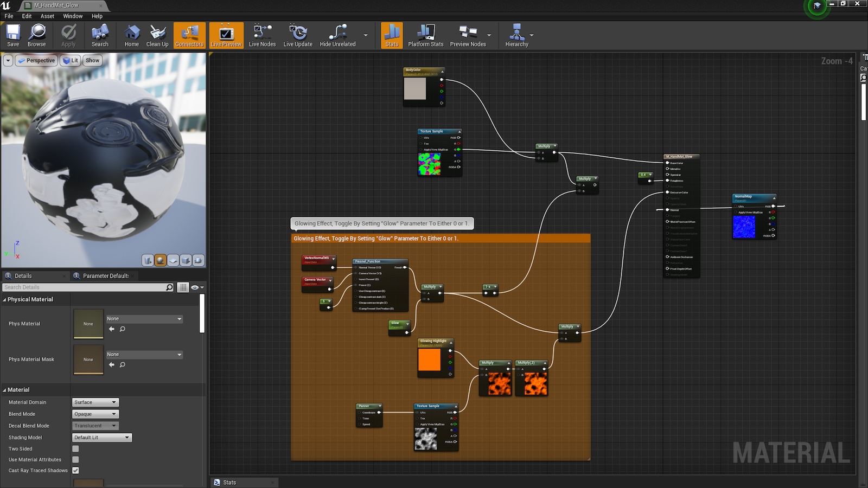Switch to the Parameter Defaults tab
The height and width of the screenshot is (488, 868).
[103, 275]
